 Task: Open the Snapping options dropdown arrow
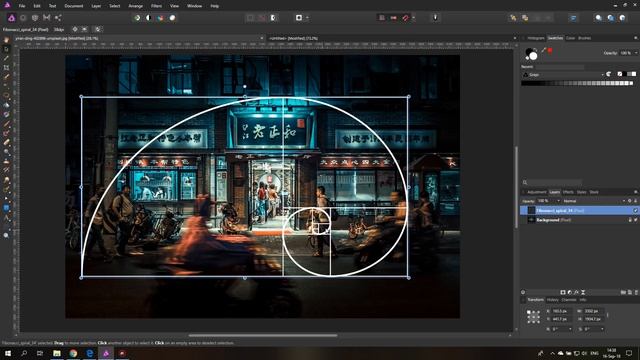point(413,18)
